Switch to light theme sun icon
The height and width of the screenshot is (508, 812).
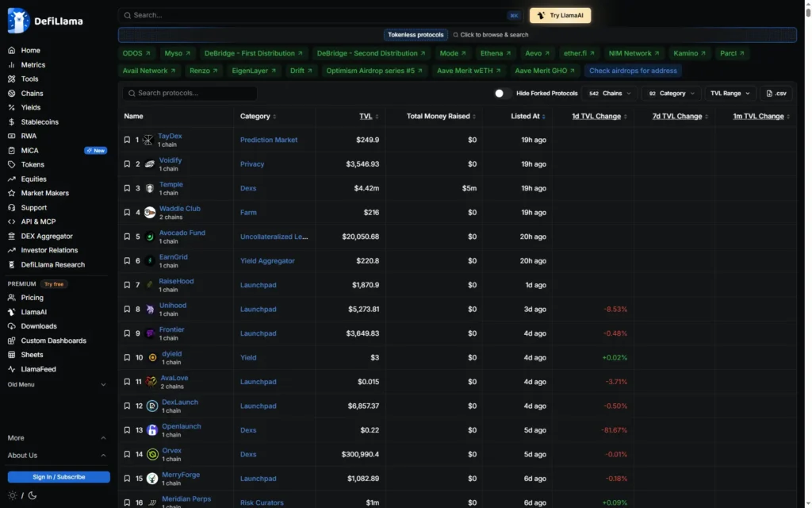pyautogui.click(x=13, y=495)
